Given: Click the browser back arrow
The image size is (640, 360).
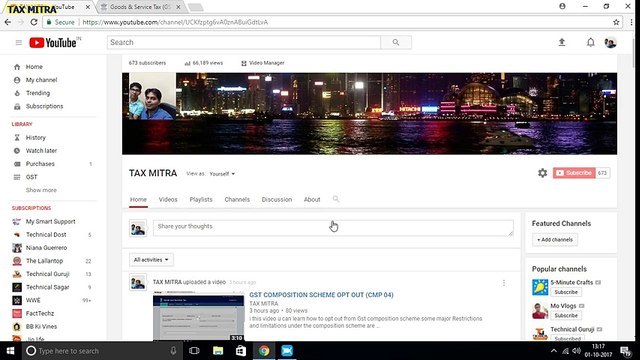Looking at the screenshot, I should pos(8,22).
